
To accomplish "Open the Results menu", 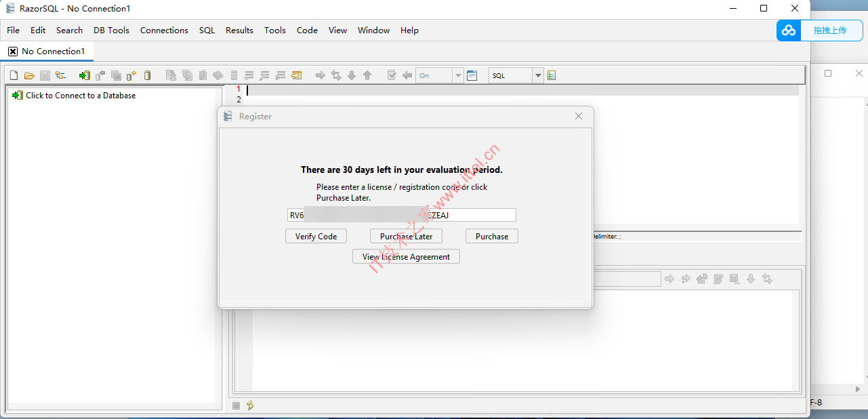I will click(239, 31).
